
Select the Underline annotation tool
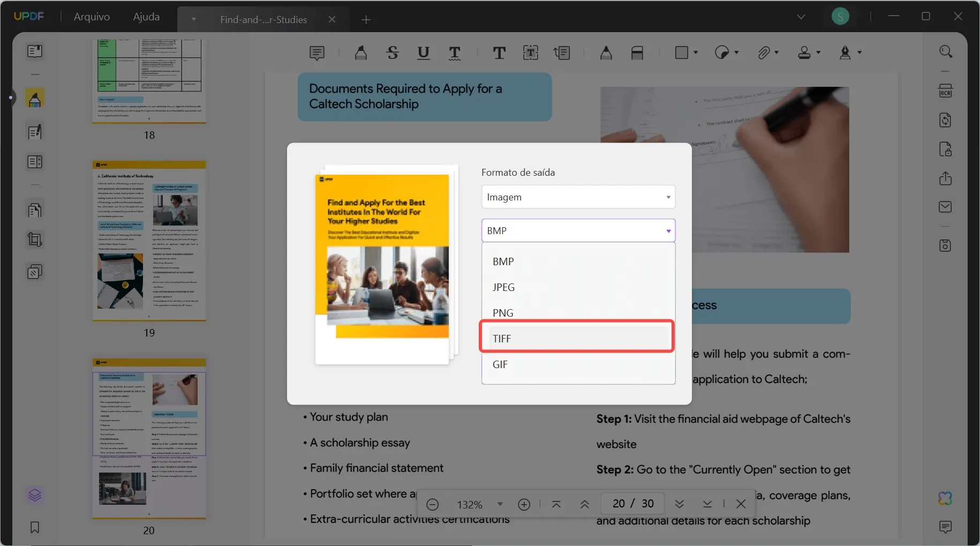[423, 53]
